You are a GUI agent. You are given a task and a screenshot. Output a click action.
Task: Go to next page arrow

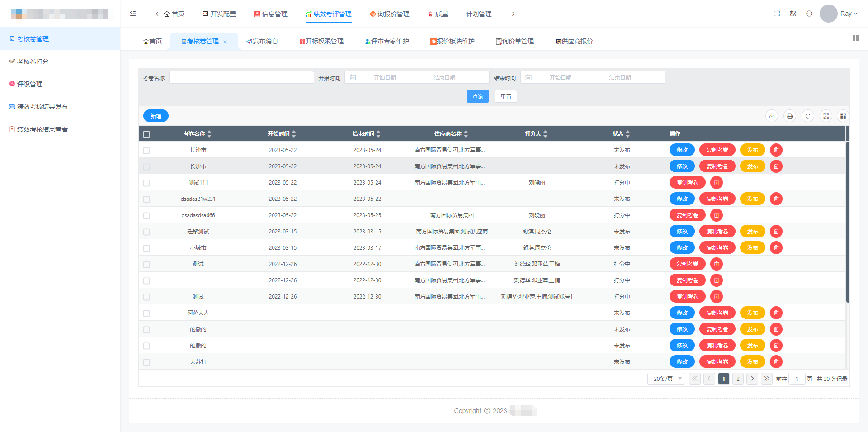752,379
